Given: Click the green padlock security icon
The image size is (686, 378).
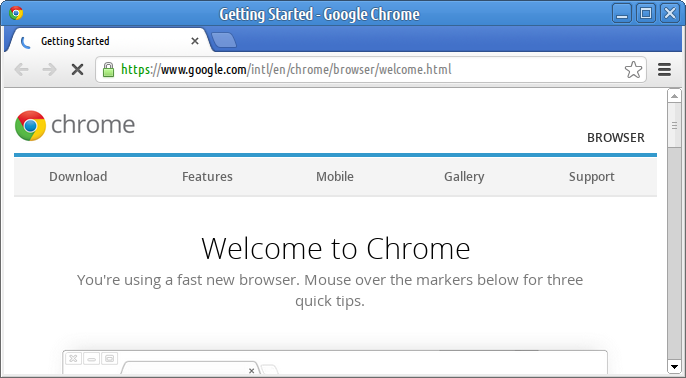Looking at the screenshot, I should pos(108,70).
